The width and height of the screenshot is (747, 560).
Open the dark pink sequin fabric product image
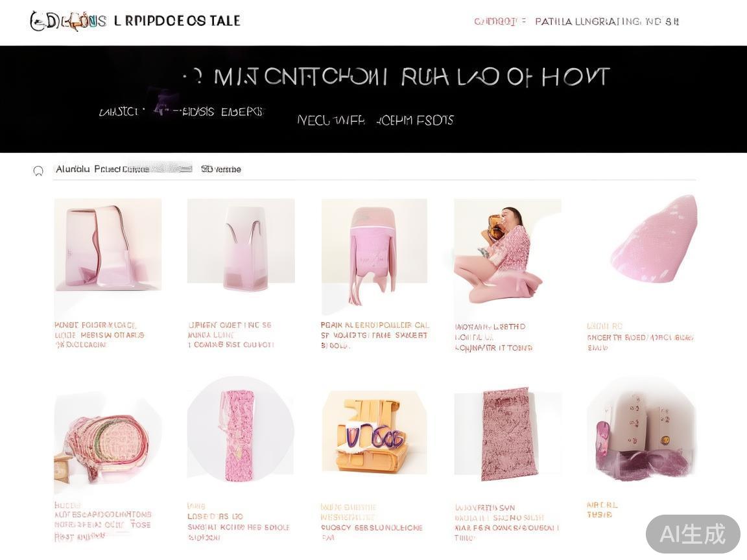507,434
